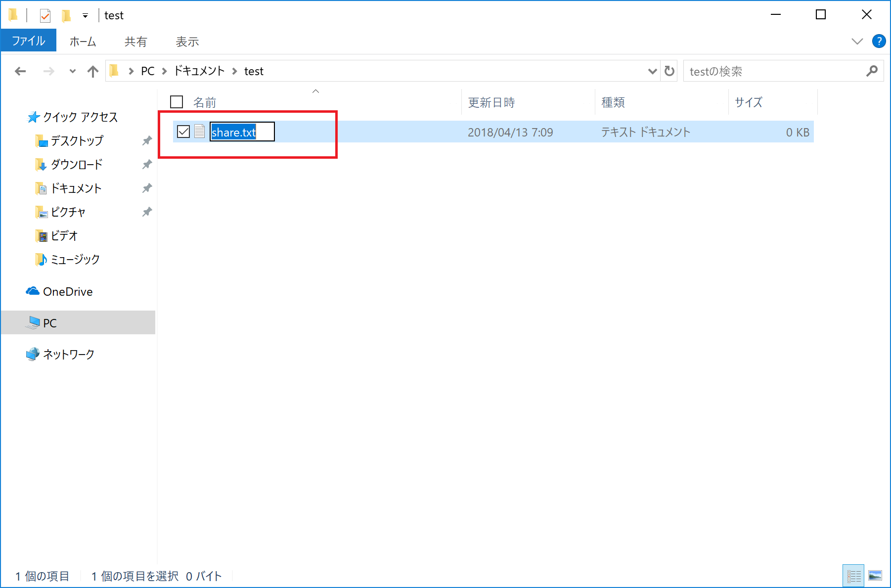Go up one folder level
The width and height of the screenshot is (891, 588).
92,71
